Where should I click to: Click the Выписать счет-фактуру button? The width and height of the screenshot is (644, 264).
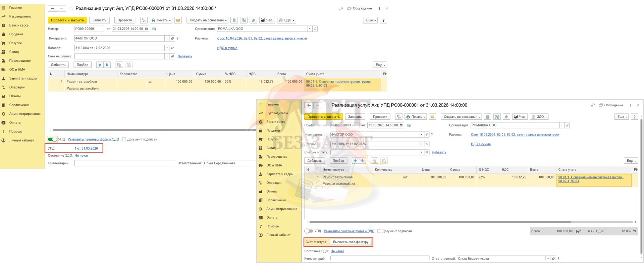click(351, 242)
